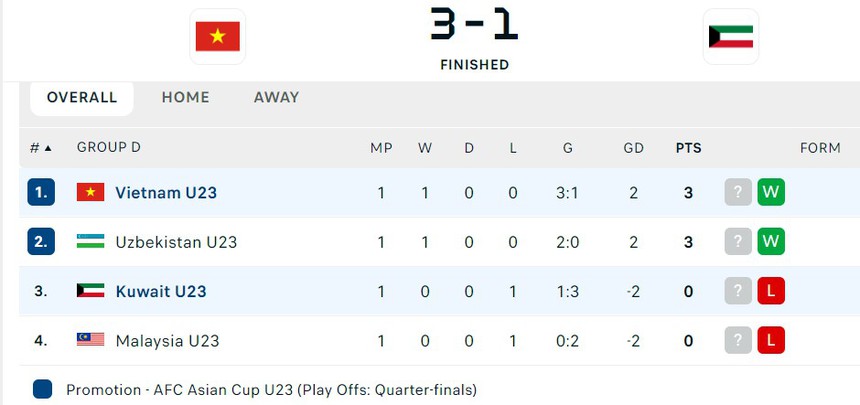Screen dimensions: 860x405
Task: Switch to the HOME standings tab
Action: (185, 97)
